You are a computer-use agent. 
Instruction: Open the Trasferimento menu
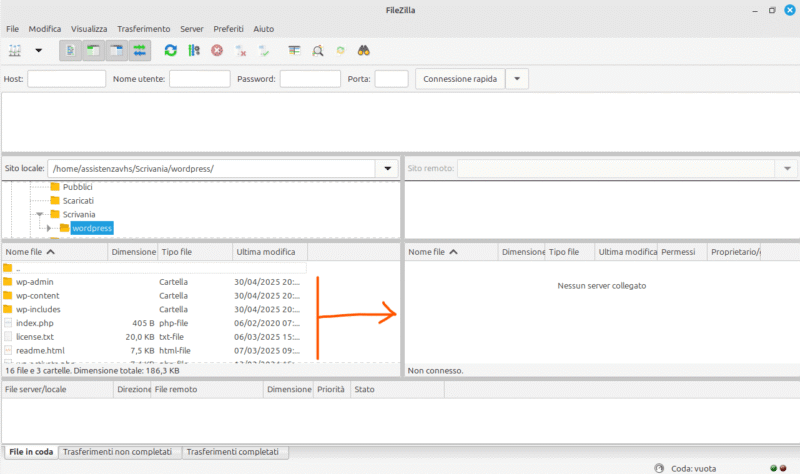[x=143, y=29]
